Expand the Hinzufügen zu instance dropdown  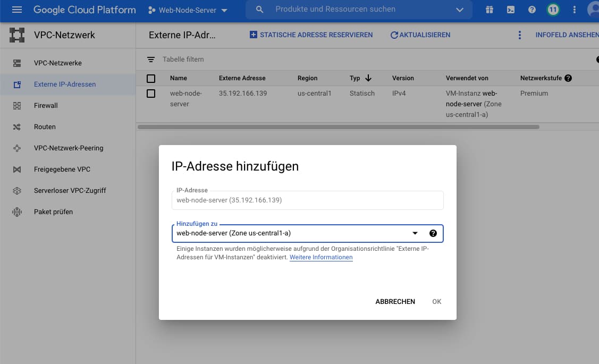(415, 233)
